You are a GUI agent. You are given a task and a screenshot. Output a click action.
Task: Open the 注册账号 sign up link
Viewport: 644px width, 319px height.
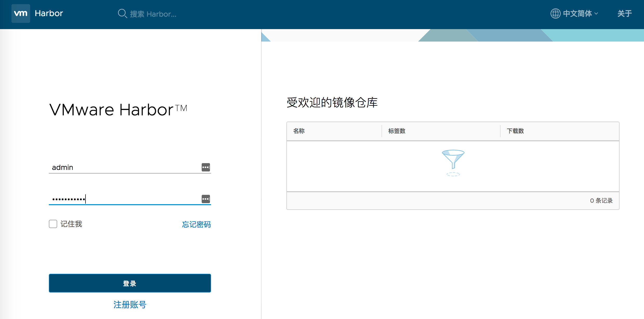pyautogui.click(x=130, y=304)
